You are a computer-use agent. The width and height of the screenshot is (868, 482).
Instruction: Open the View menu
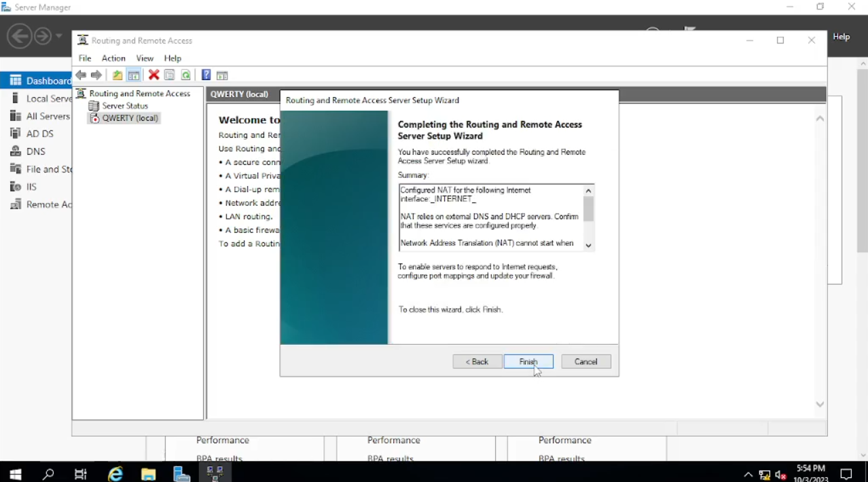(x=145, y=58)
